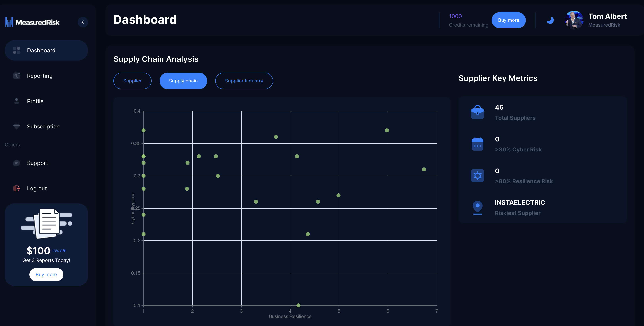Click the scatter point at bottom of chart
644x326 pixels.
tap(298, 305)
